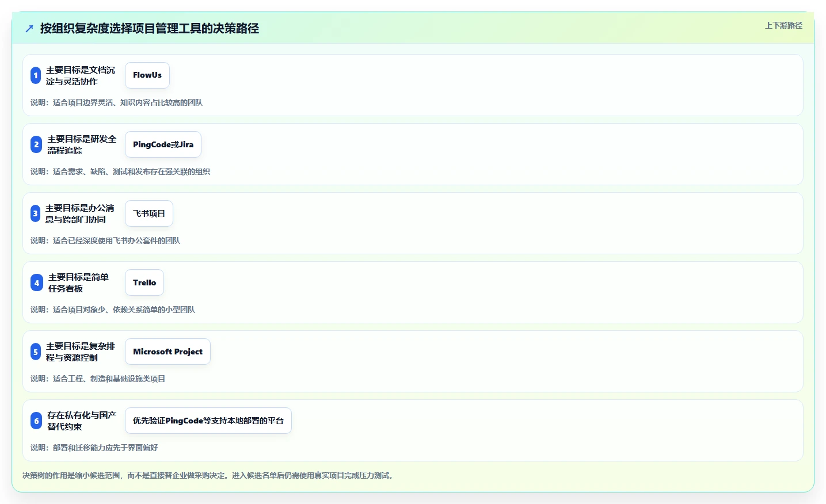Click the condition 存在私有化与国产替代约束
Viewport: 826px width, 504px height.
coord(82,421)
